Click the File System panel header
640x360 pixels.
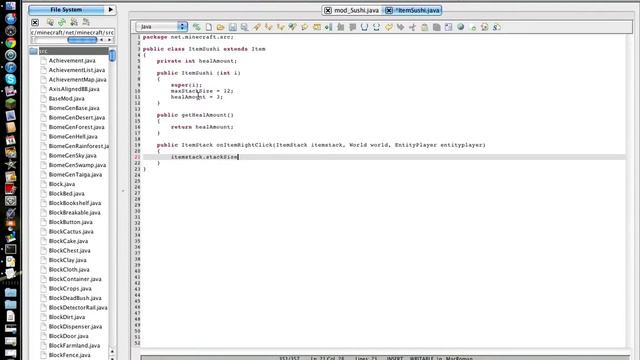[66, 9]
